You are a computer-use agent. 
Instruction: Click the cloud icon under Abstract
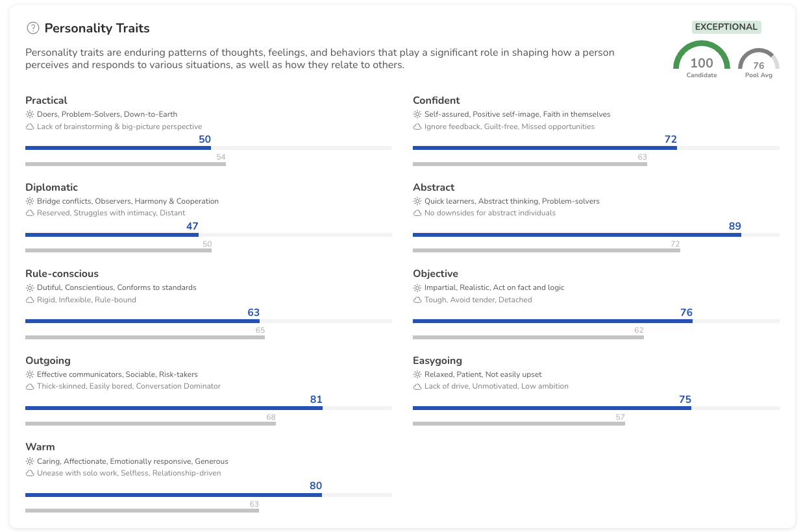coord(417,213)
